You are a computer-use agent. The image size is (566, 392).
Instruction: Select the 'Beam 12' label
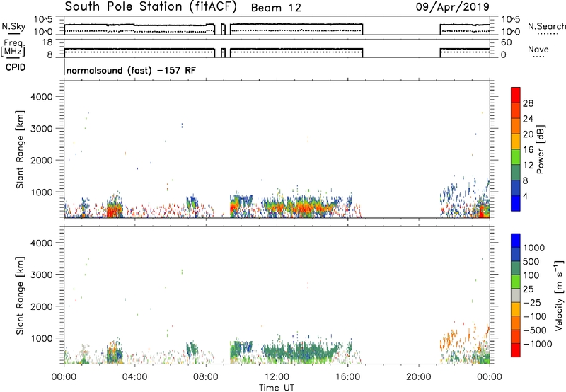(276, 8)
